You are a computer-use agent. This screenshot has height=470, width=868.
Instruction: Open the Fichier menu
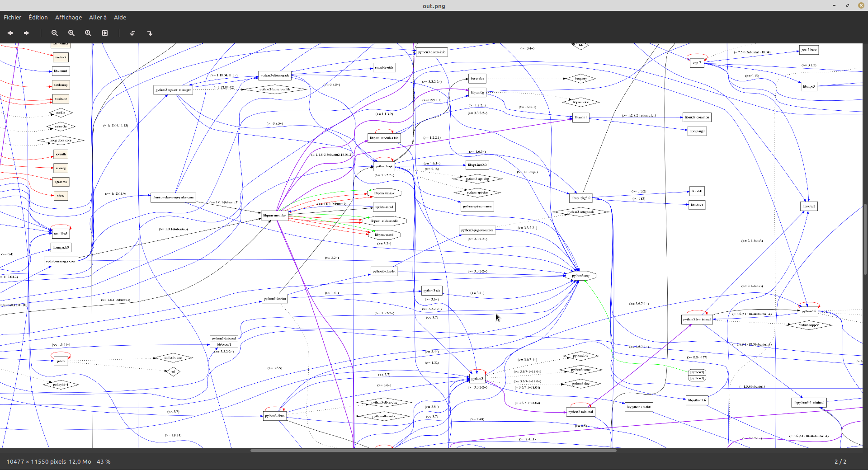click(12, 17)
